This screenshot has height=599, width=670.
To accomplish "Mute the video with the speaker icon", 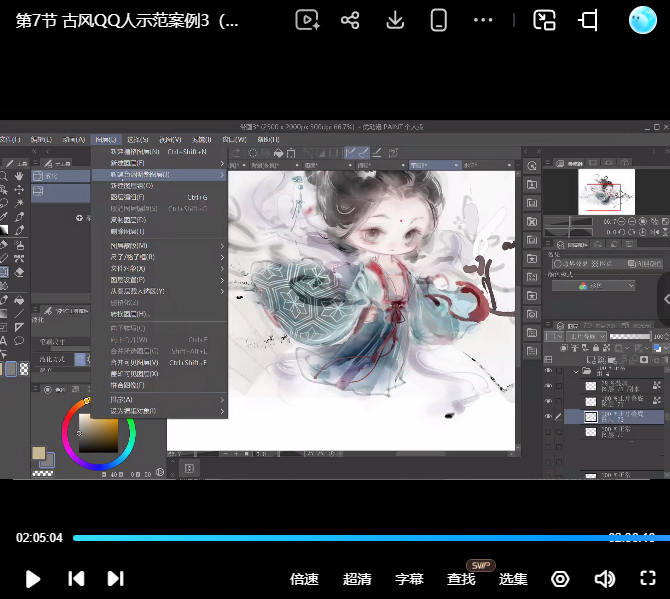I will [x=605, y=579].
